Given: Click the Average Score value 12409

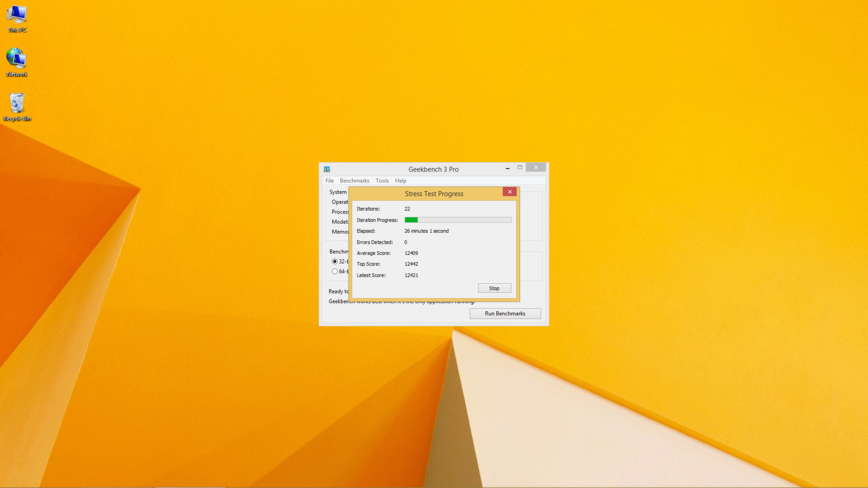Looking at the screenshot, I should click(411, 253).
